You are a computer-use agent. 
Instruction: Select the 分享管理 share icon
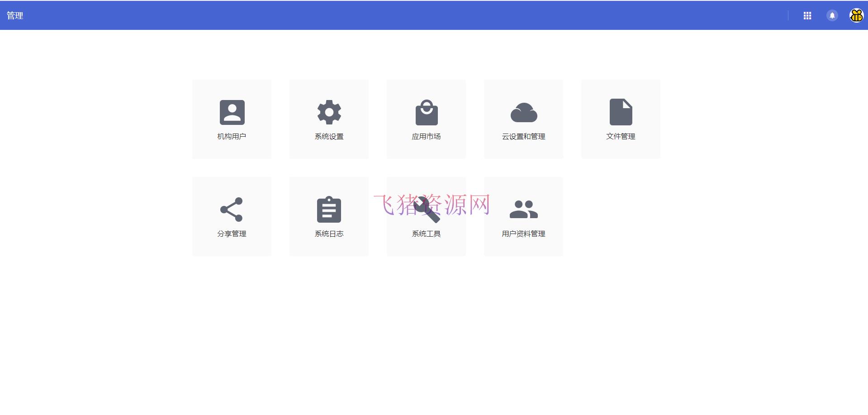tap(232, 210)
